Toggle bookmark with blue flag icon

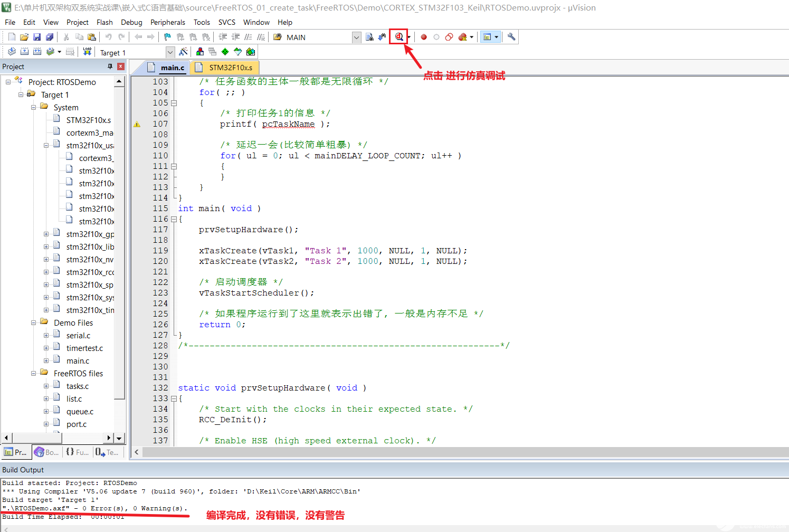tap(167, 37)
